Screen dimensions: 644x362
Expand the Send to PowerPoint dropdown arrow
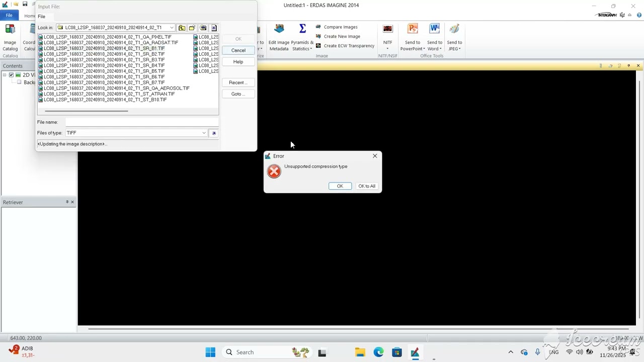[424, 49]
